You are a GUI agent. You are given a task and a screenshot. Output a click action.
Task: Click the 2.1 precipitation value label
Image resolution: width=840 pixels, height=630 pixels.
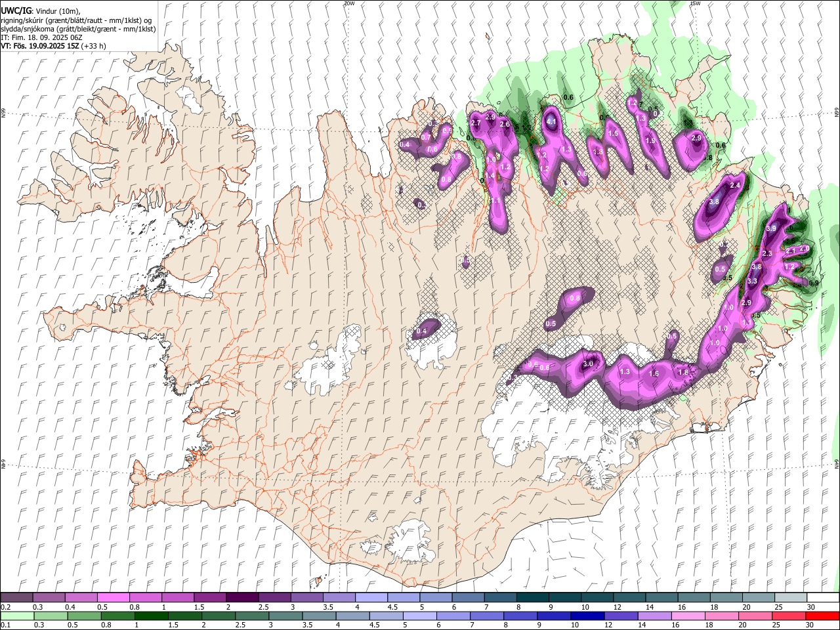[x=790, y=251]
